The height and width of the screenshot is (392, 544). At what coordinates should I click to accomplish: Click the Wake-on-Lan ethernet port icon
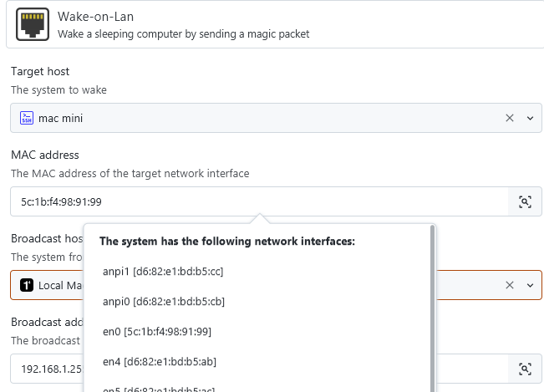(33, 24)
